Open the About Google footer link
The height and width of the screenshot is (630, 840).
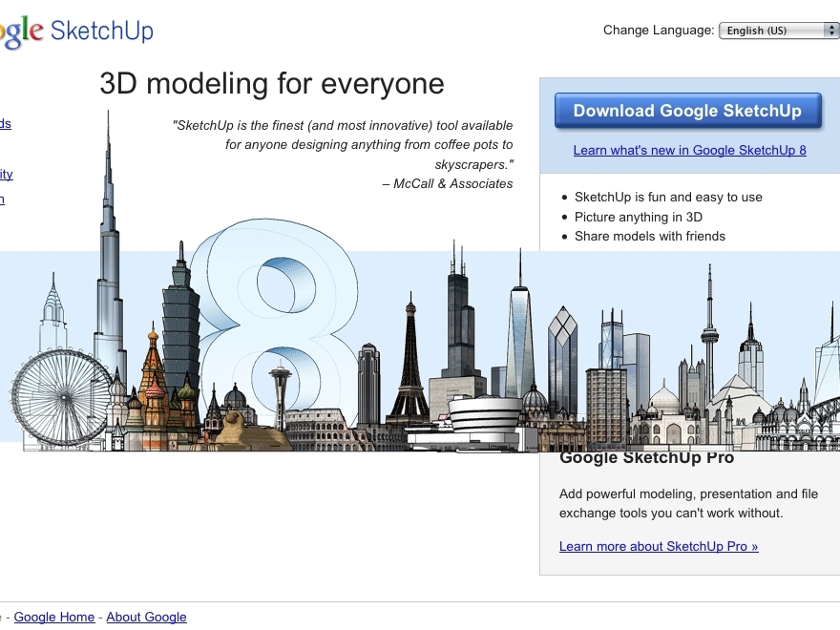pyautogui.click(x=146, y=617)
